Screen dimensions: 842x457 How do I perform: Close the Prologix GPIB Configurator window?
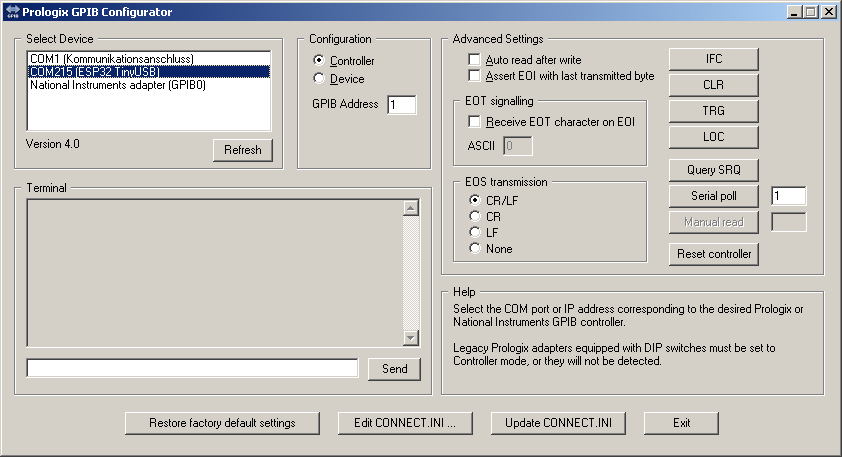coord(829,12)
